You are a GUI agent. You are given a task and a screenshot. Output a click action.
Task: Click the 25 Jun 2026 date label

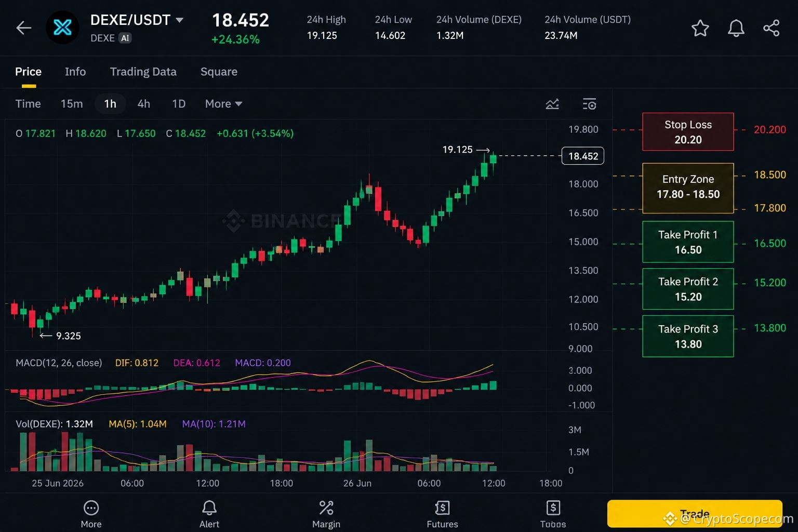pos(58,483)
